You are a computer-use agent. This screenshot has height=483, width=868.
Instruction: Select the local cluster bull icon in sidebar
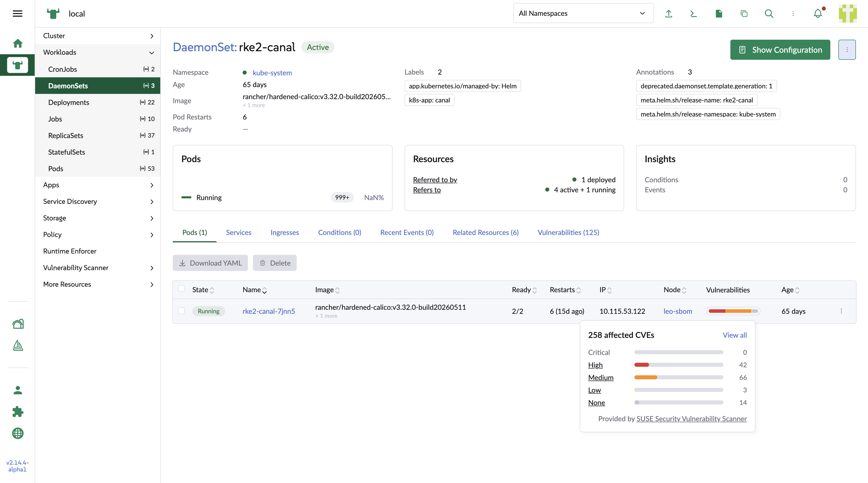point(18,65)
